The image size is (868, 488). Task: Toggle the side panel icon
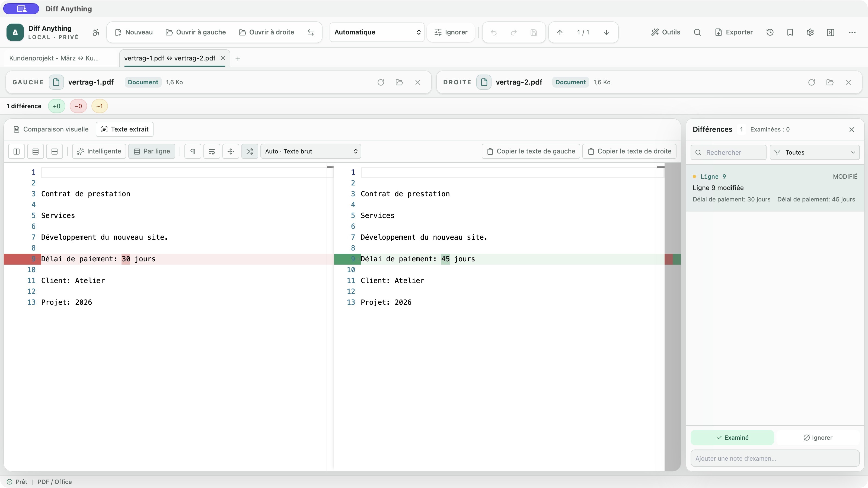click(831, 32)
